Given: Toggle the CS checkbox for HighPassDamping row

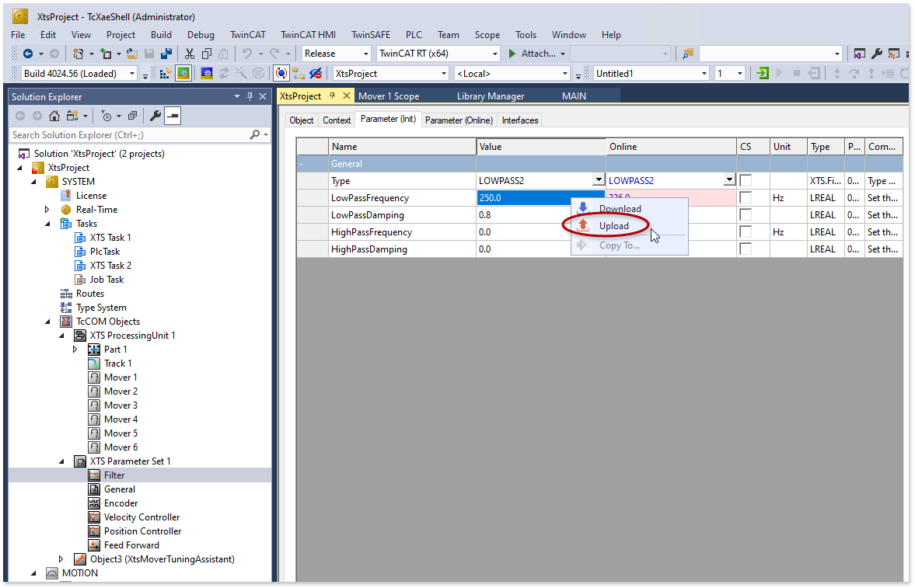Looking at the screenshot, I should tap(746, 249).
